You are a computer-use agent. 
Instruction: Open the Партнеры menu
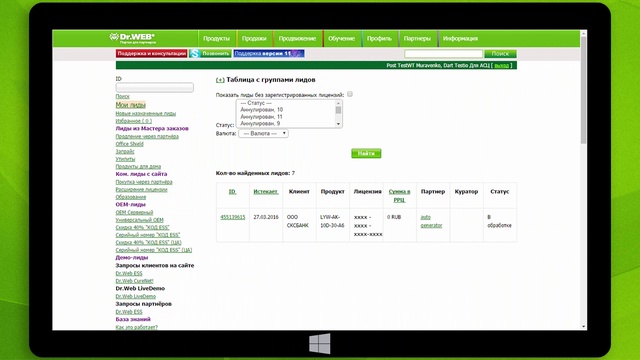417,39
